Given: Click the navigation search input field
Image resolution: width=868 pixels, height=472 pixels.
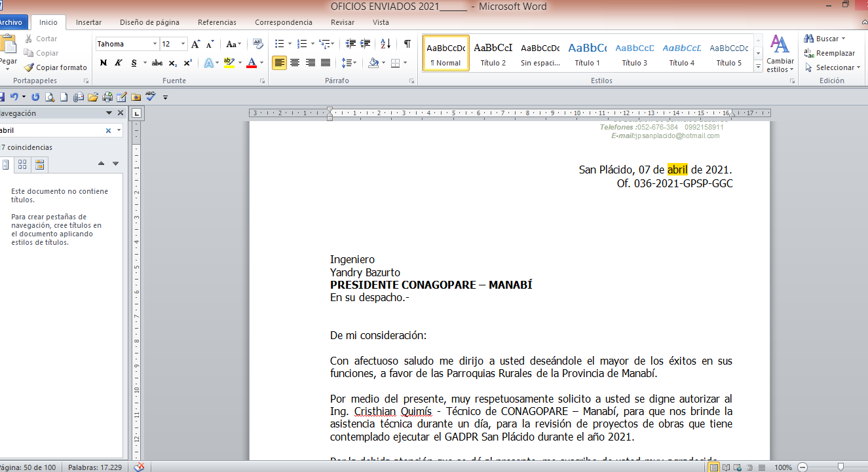Looking at the screenshot, I should 52,130.
